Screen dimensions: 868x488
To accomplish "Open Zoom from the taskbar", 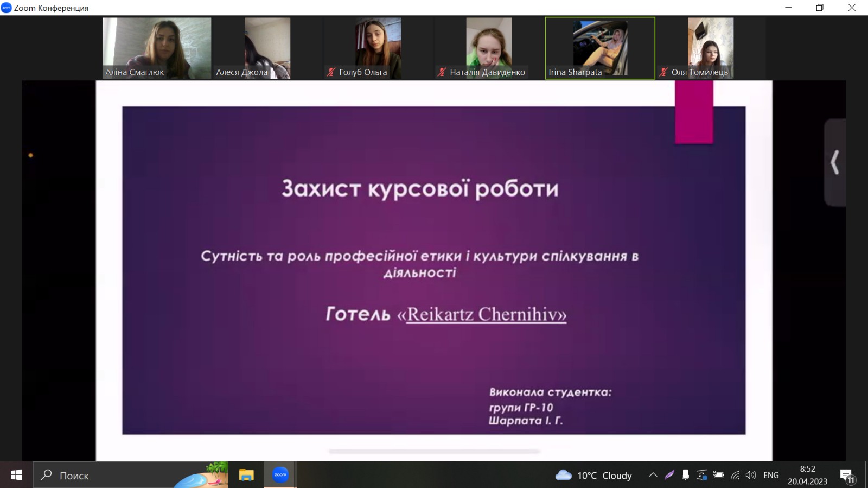I will (x=280, y=475).
